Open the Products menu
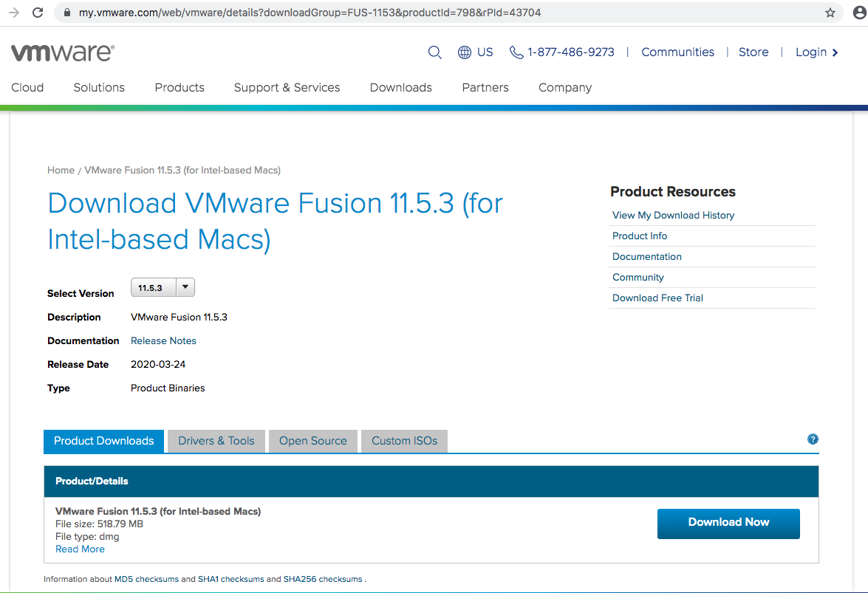Screen dimensions: 868x593 coord(180,87)
